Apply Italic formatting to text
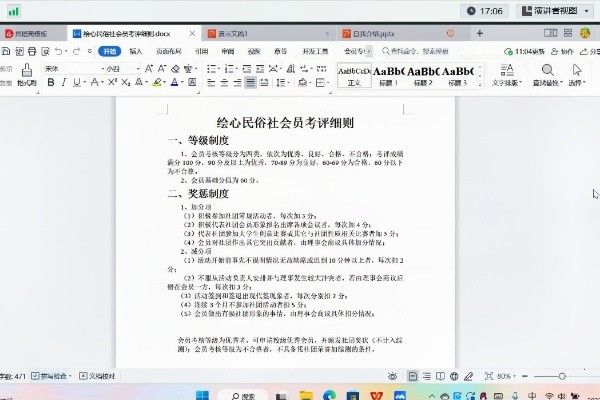The image size is (600, 400). (65, 82)
